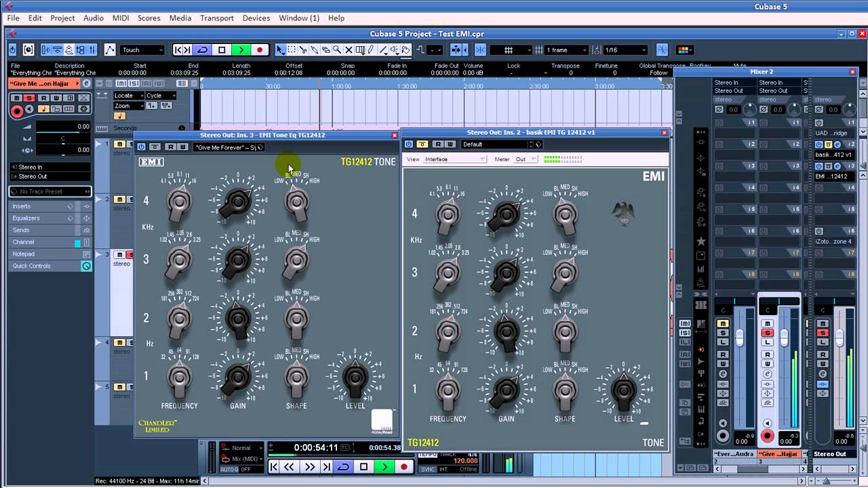Show the Inspector panel icon

[45, 50]
